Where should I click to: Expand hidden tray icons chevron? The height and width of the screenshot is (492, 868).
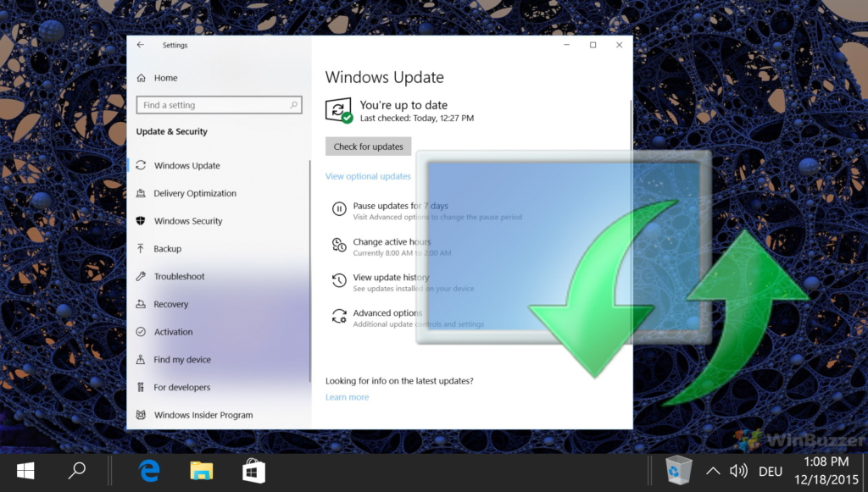click(x=713, y=471)
